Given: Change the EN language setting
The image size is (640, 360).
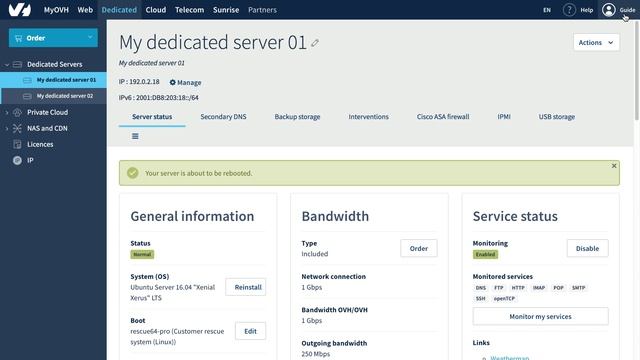Looking at the screenshot, I should pos(547,10).
